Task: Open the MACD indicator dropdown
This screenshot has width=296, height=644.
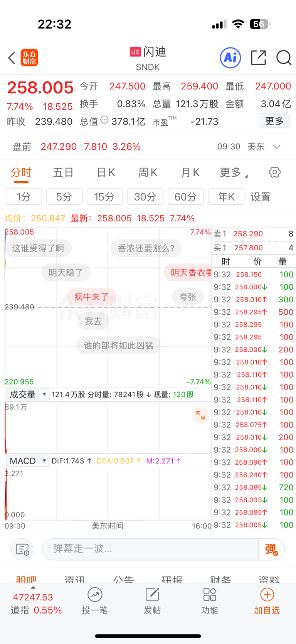Action: [28, 461]
